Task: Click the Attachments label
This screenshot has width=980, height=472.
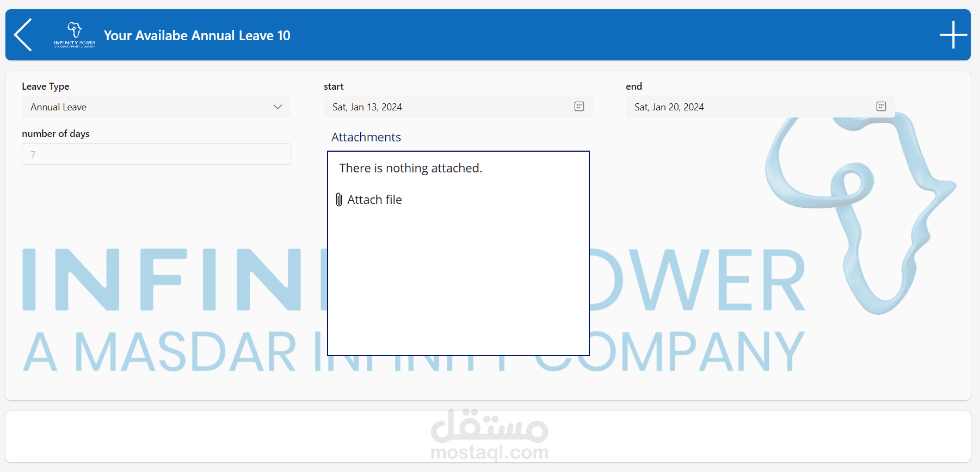Action: coord(366,137)
